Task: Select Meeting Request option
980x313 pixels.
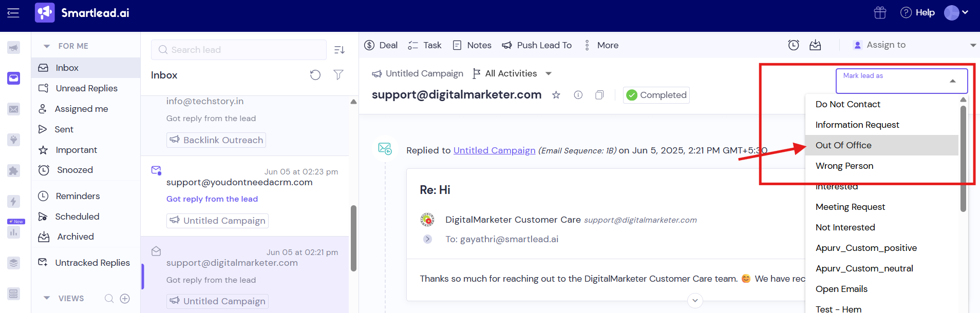Action: click(x=882, y=207)
